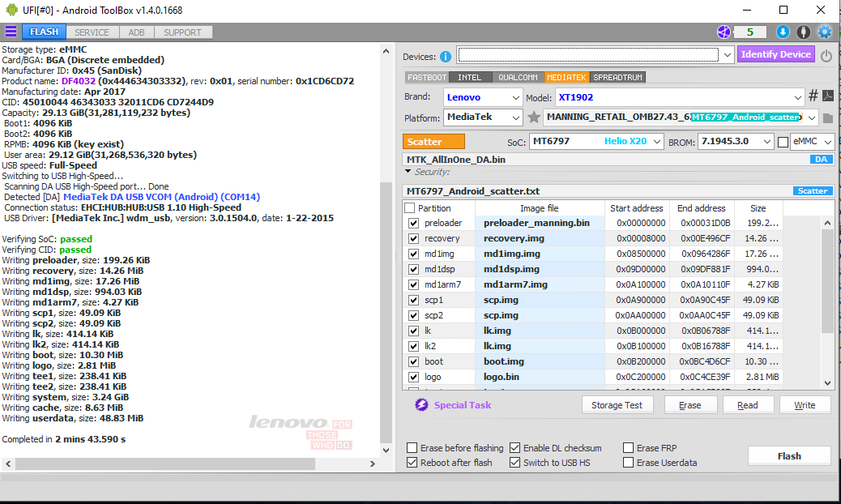841x504 pixels.
Task: Toggle Switch to USB HS
Action: tap(515, 462)
